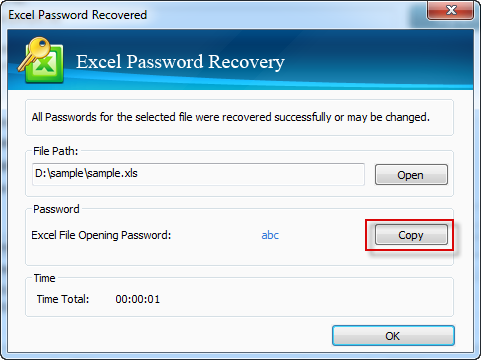Image resolution: width=481 pixels, height=360 pixels.
Task: Click the D:\sample\sample.xls path text
Action: tap(86, 173)
